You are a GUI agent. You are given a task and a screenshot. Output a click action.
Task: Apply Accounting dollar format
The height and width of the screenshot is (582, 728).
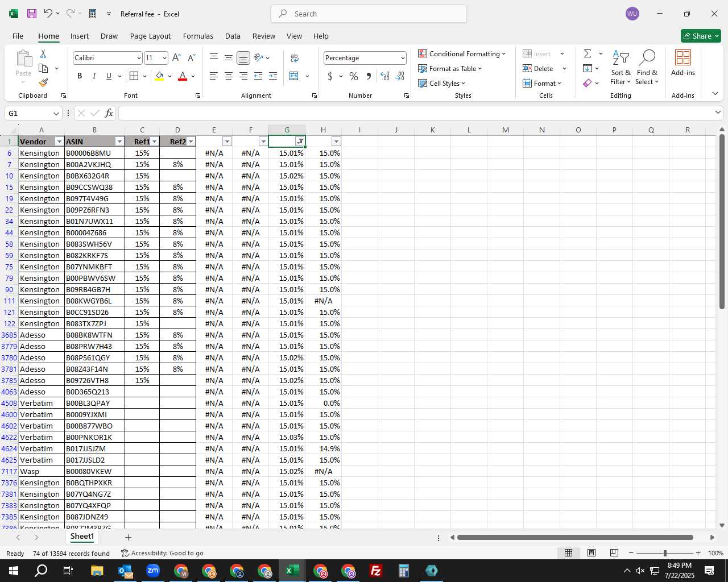click(x=330, y=76)
